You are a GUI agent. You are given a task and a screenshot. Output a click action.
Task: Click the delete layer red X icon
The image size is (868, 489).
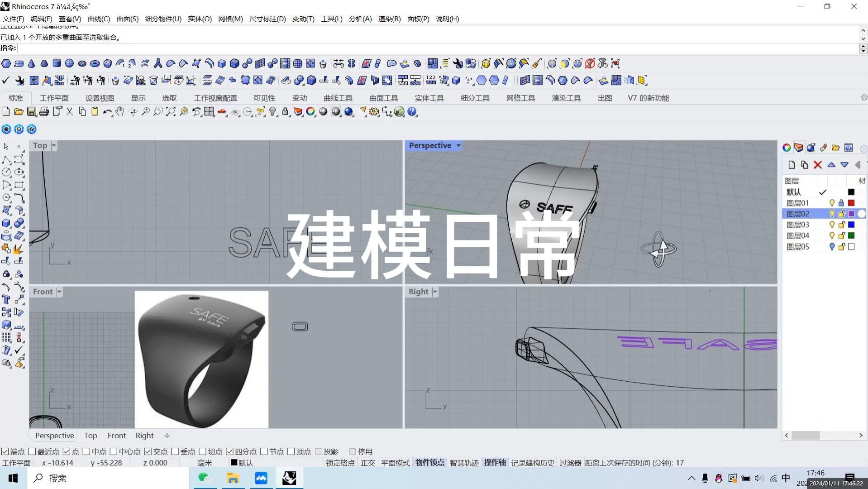[x=818, y=165]
